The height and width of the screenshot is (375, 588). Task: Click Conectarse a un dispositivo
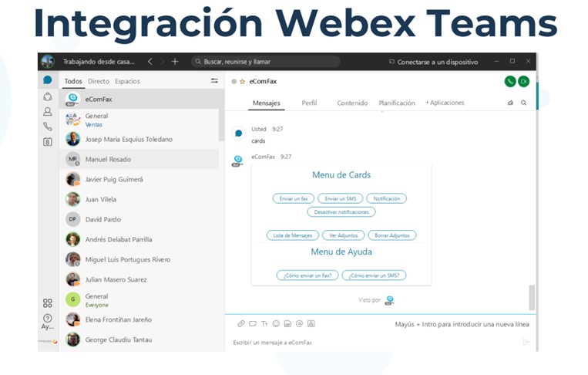pos(434,62)
